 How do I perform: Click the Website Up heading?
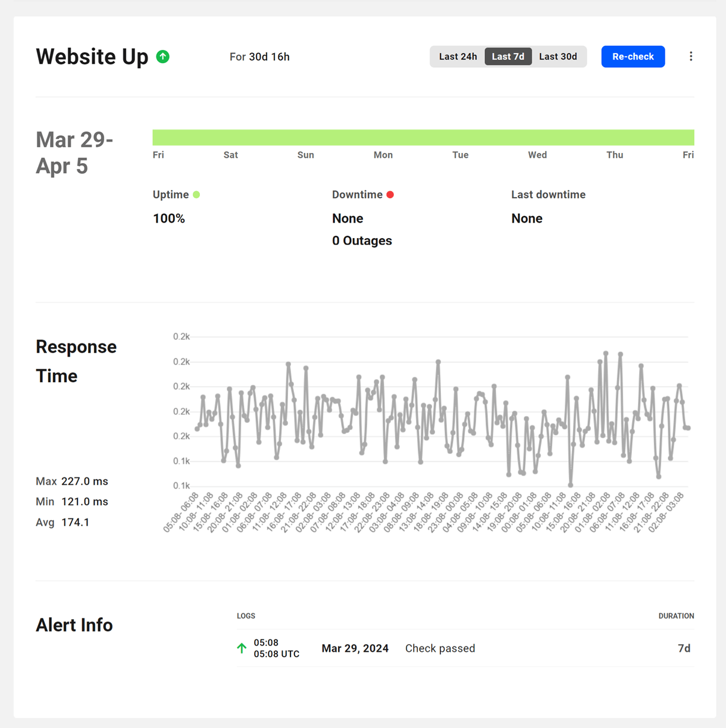point(92,57)
